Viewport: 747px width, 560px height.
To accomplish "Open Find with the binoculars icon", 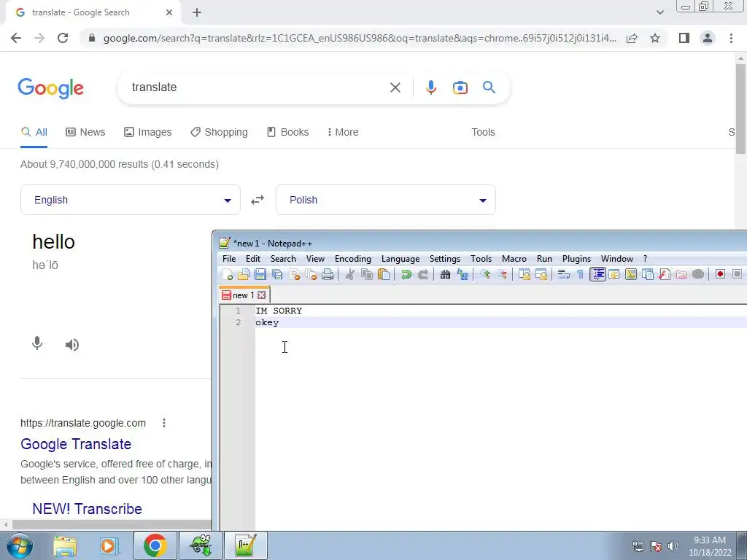I will click(446, 274).
